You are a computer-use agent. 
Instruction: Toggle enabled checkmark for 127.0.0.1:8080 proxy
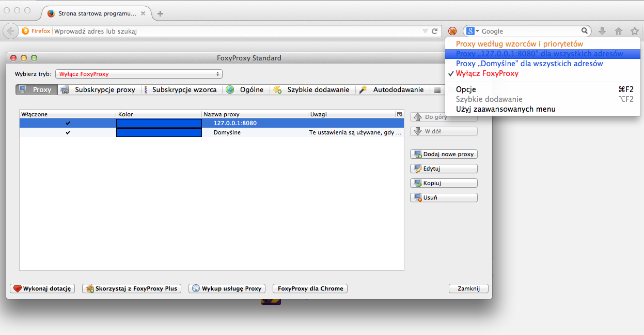click(68, 123)
